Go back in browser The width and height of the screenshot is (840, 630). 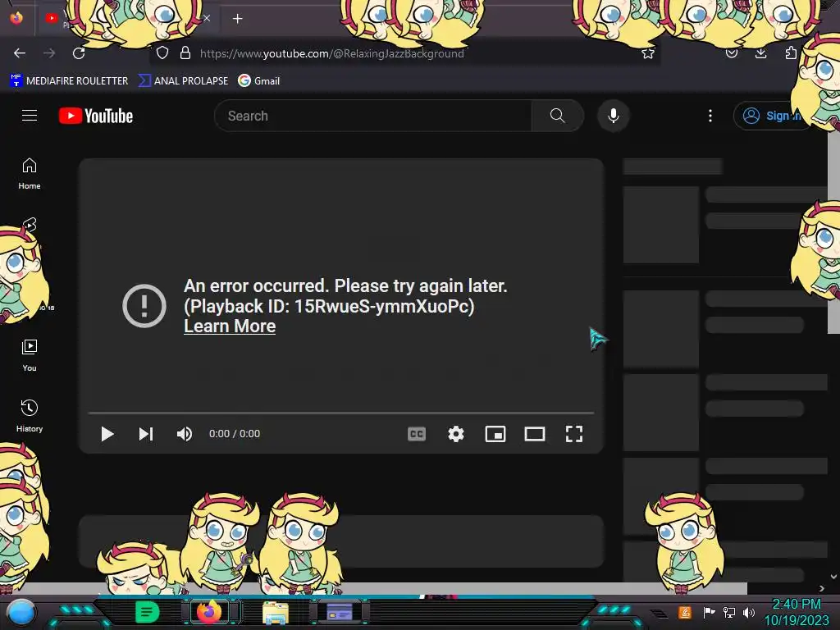pos(20,53)
